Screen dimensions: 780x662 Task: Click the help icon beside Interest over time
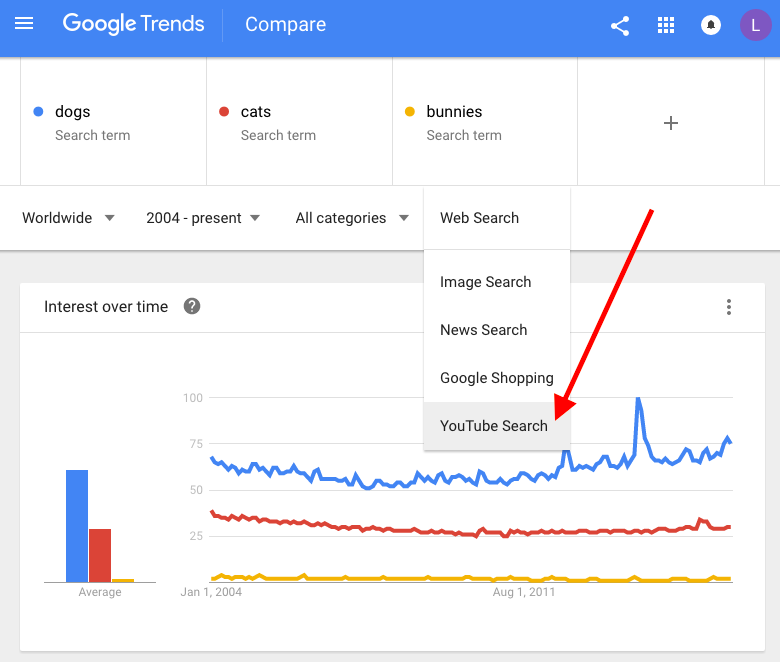click(x=192, y=306)
